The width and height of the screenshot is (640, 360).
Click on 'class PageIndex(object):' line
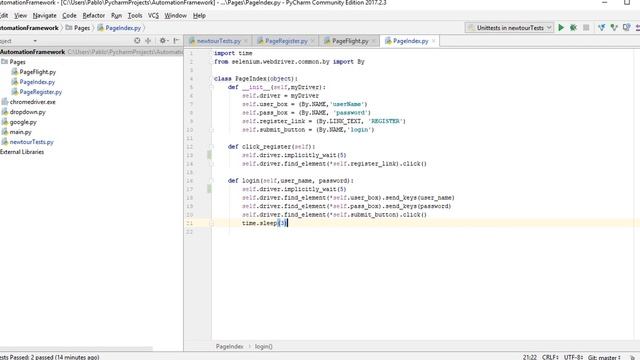click(x=256, y=78)
